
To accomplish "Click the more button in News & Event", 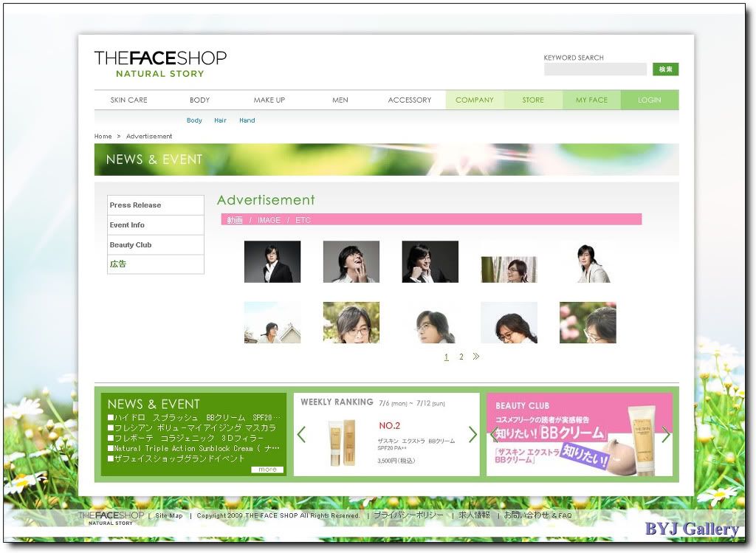I will point(267,470).
